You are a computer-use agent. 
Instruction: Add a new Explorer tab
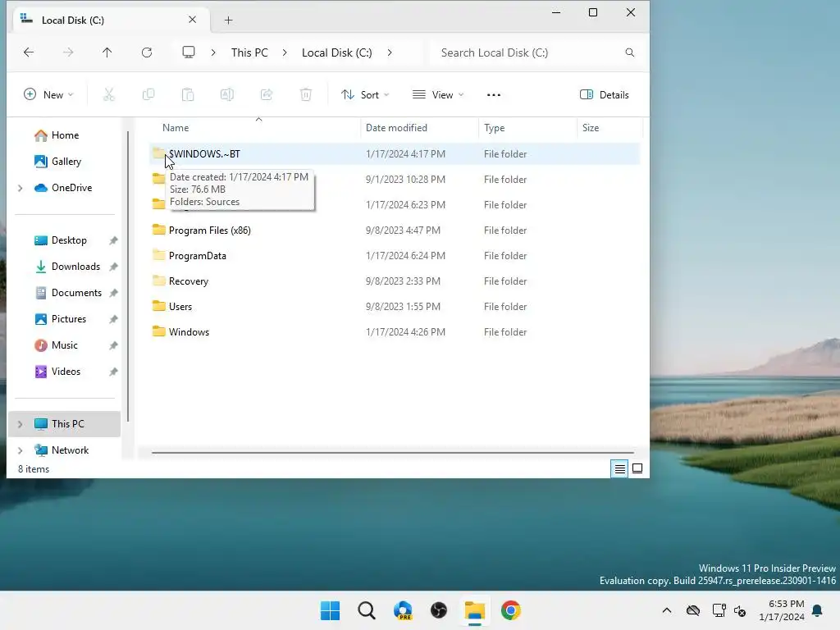tap(229, 20)
